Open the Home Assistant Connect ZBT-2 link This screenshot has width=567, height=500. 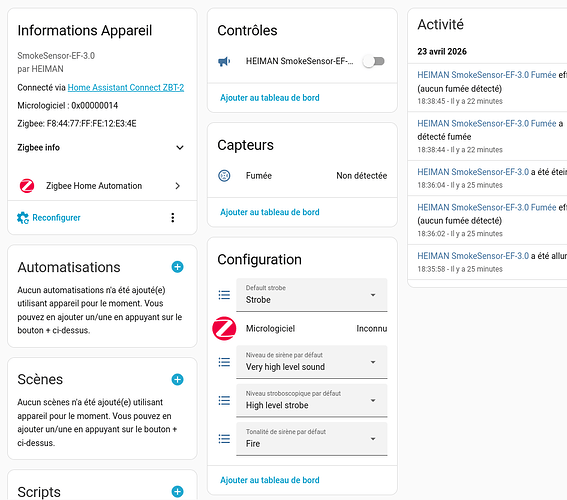[126, 87]
